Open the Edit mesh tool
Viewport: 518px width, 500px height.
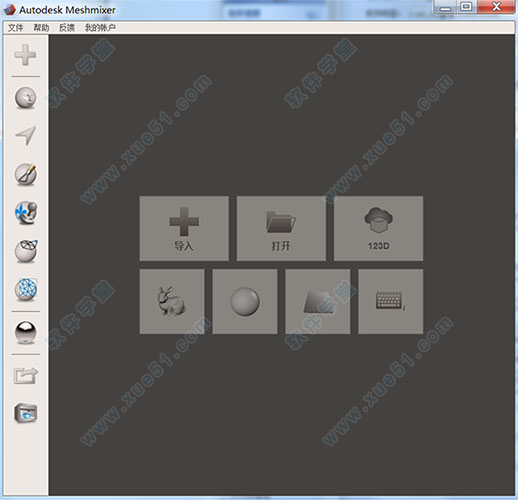26,251
